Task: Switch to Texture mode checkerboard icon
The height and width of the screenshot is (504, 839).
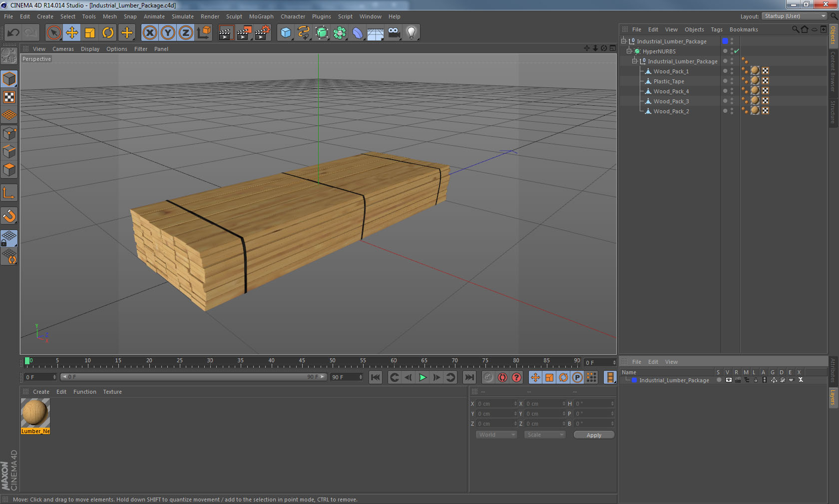Action: point(9,97)
